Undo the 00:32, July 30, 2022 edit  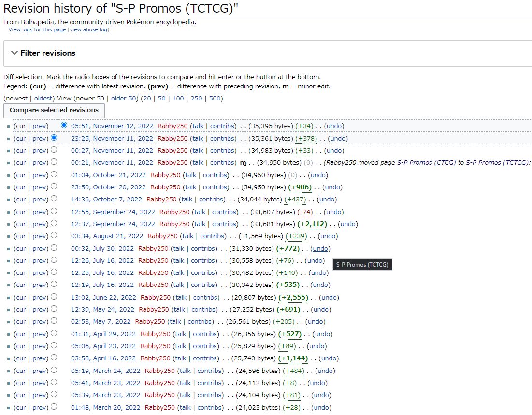point(320,248)
